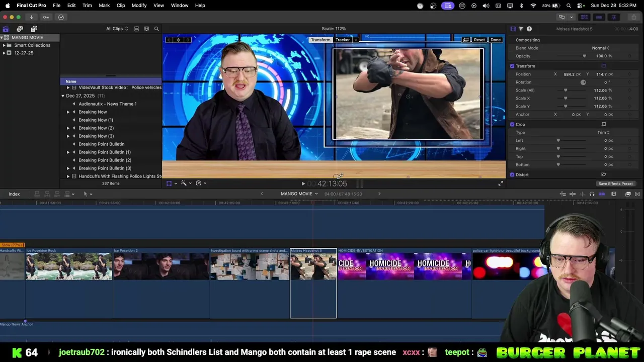
Task: Open the File menu
Action: [x=57, y=6]
